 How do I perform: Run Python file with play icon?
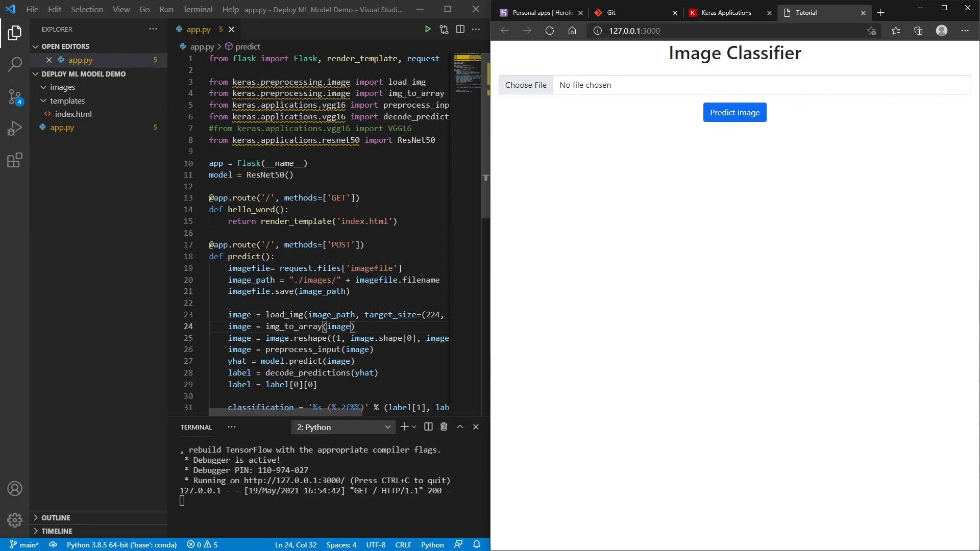coord(428,30)
